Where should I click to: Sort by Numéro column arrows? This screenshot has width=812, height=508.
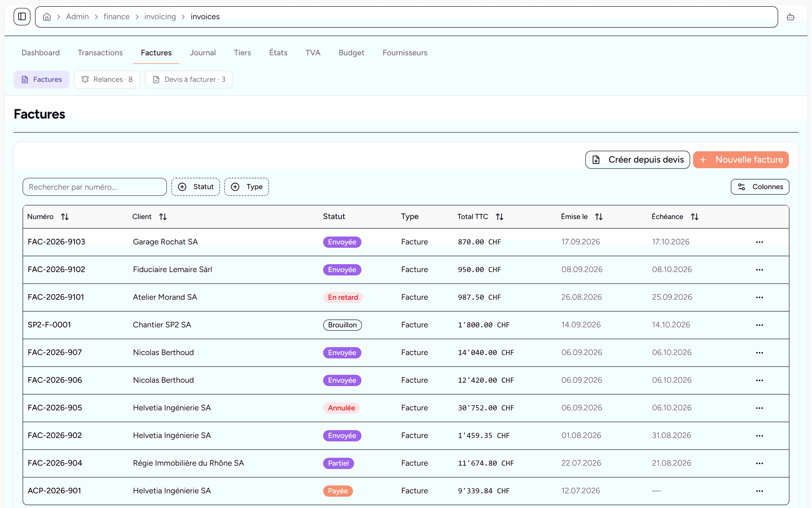pyautogui.click(x=65, y=217)
